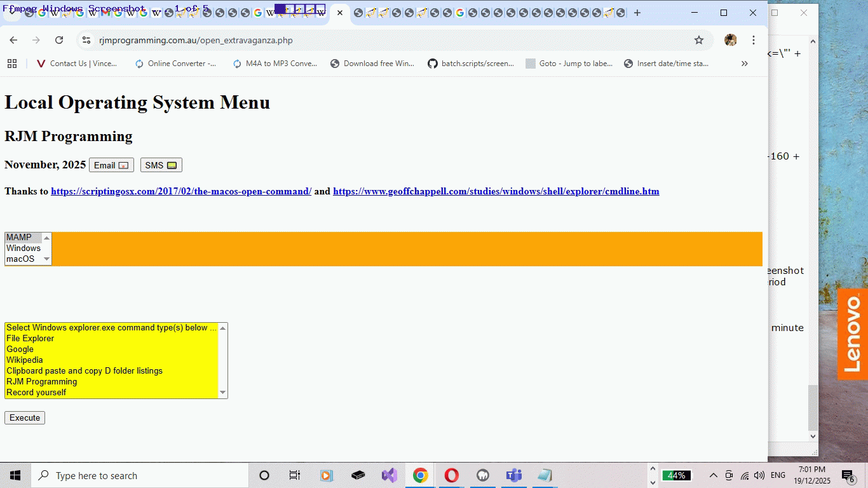Open the Chrome profile avatar

point(730,39)
